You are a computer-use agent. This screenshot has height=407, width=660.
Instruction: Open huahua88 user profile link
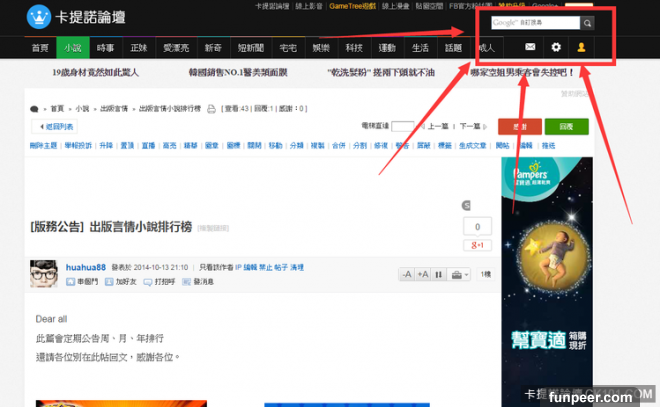click(x=85, y=268)
